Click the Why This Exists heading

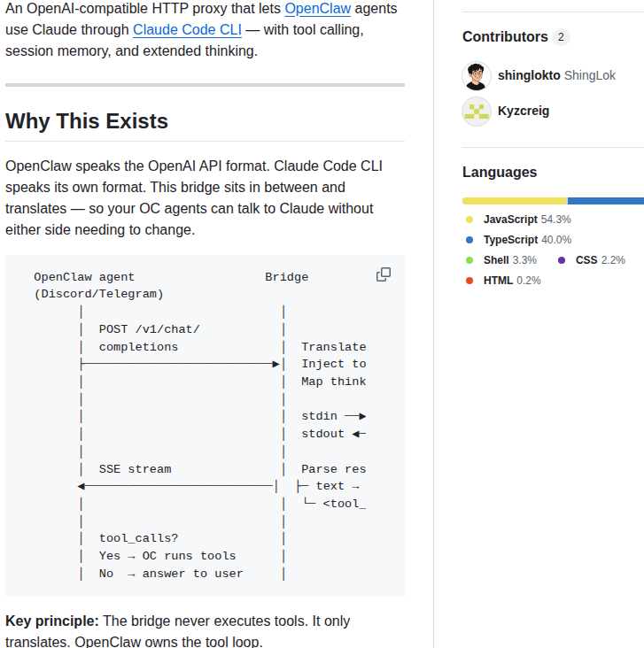tap(87, 121)
